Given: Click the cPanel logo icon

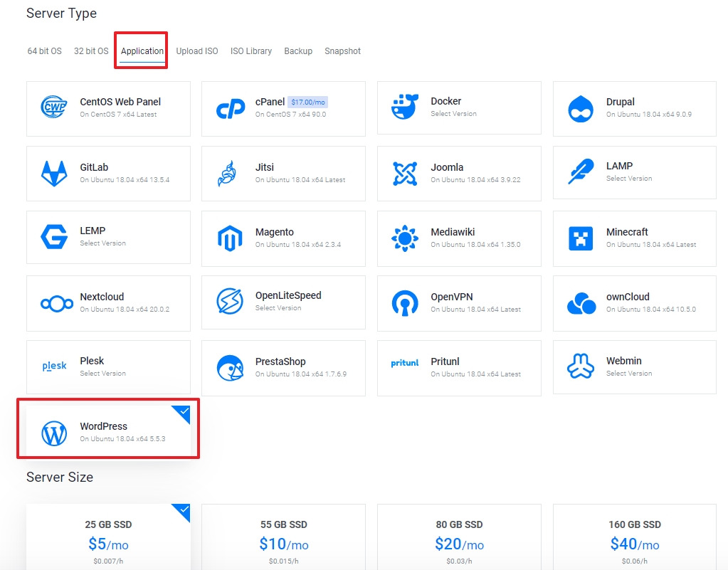Looking at the screenshot, I should [x=231, y=109].
